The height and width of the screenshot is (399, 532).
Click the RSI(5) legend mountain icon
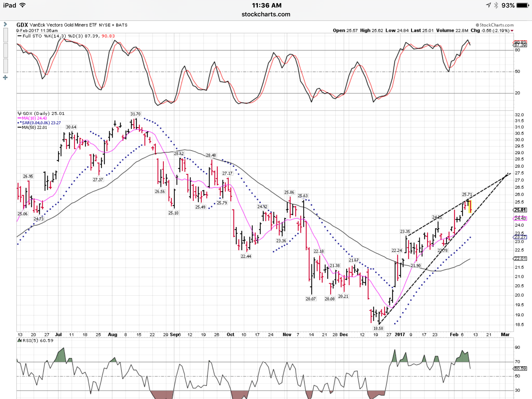coord(19,340)
